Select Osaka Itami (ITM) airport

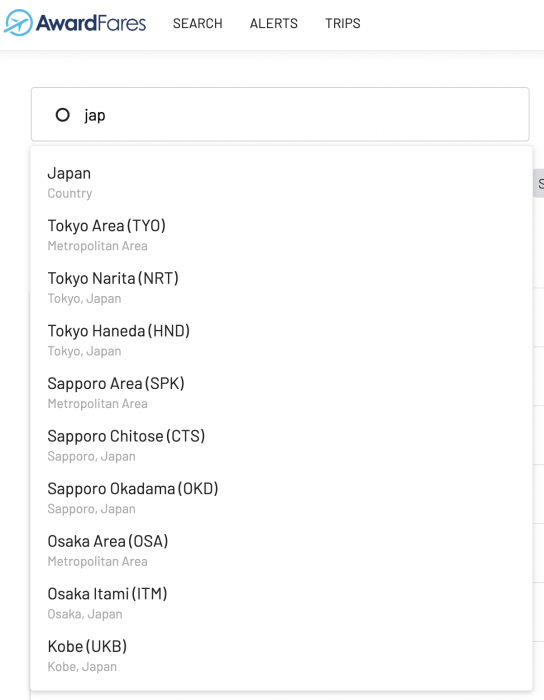pyautogui.click(x=281, y=604)
